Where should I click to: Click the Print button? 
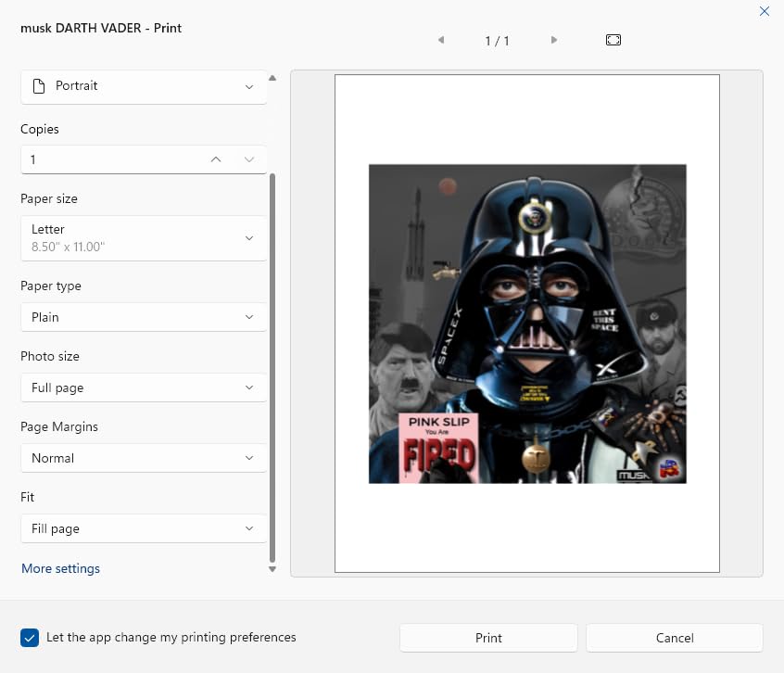(x=488, y=638)
